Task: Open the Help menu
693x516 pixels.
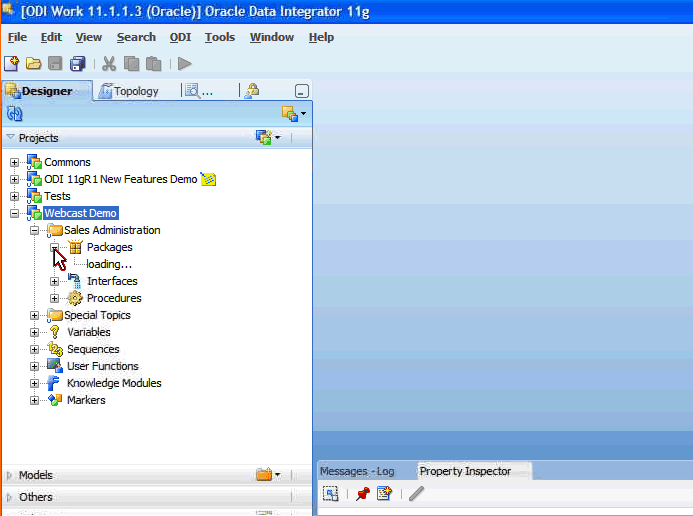Action: pos(321,37)
